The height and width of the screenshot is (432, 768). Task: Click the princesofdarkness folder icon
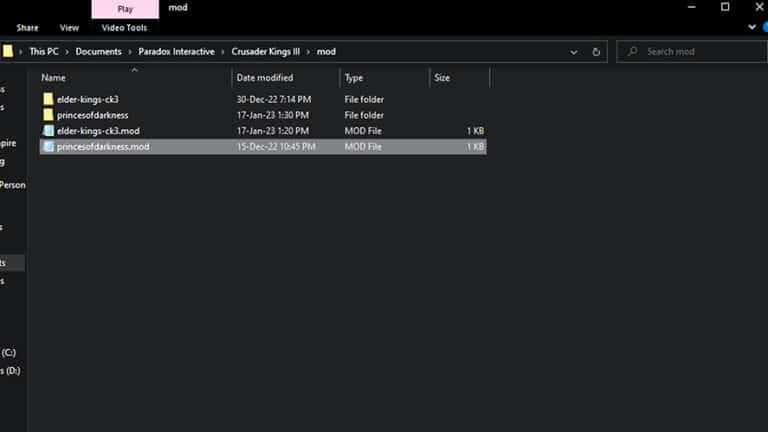(x=48, y=115)
